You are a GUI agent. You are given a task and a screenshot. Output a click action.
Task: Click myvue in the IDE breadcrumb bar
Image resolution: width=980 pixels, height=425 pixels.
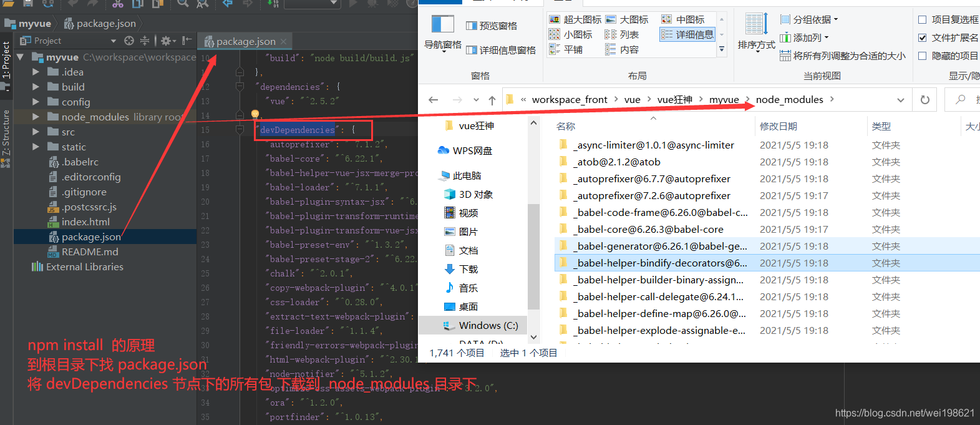tap(28, 24)
